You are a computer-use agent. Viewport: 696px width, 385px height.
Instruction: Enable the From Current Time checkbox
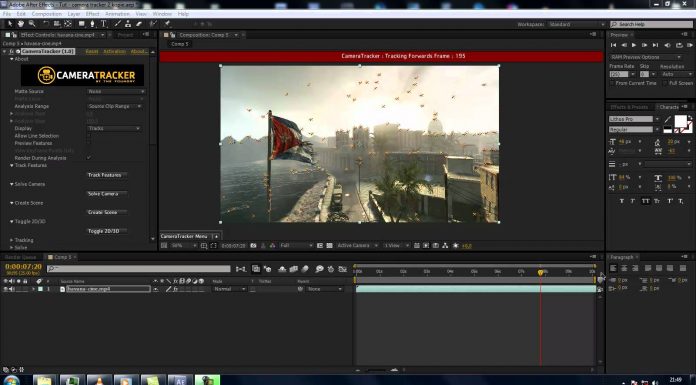coord(613,83)
